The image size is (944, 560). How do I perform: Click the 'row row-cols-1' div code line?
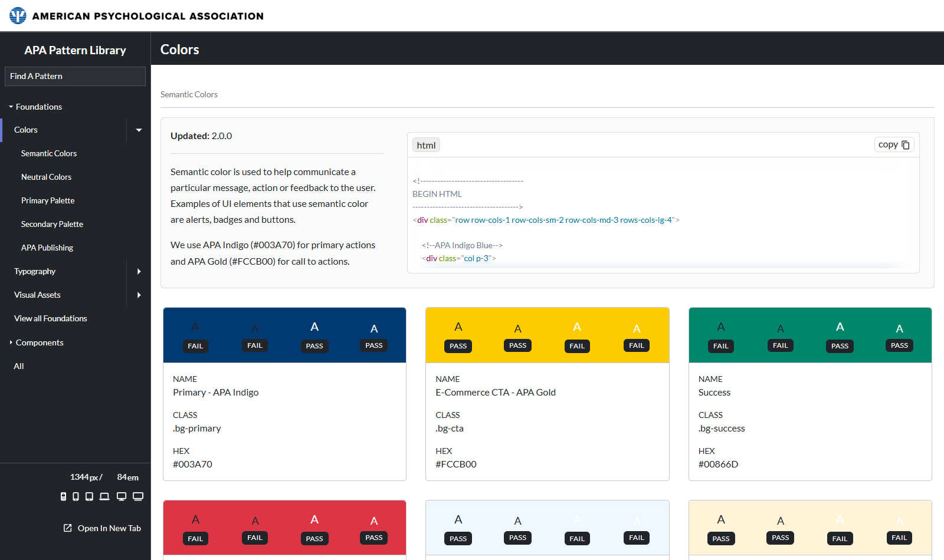[546, 220]
